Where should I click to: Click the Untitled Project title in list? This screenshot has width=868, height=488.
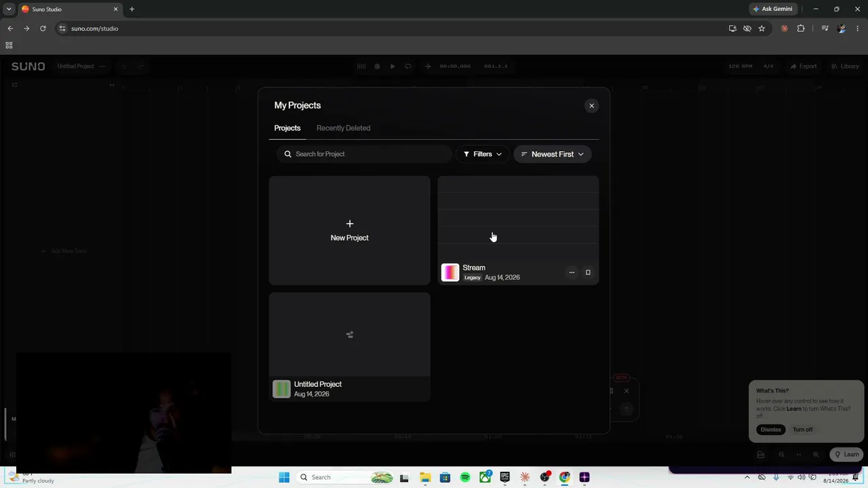(317, 384)
